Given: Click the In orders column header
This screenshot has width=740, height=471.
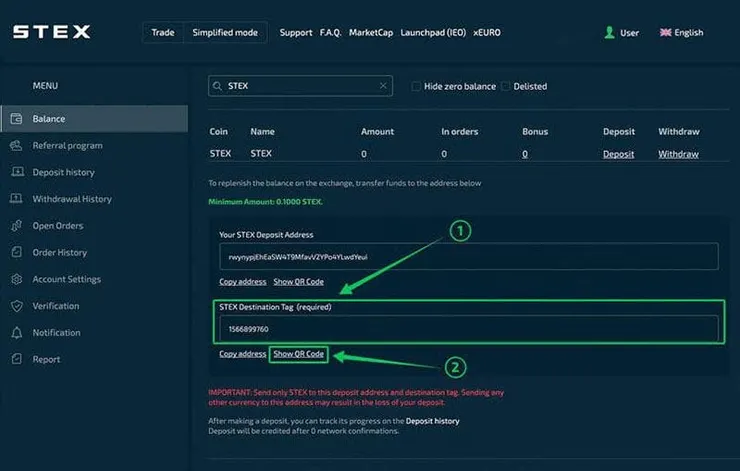Looking at the screenshot, I should [x=460, y=132].
